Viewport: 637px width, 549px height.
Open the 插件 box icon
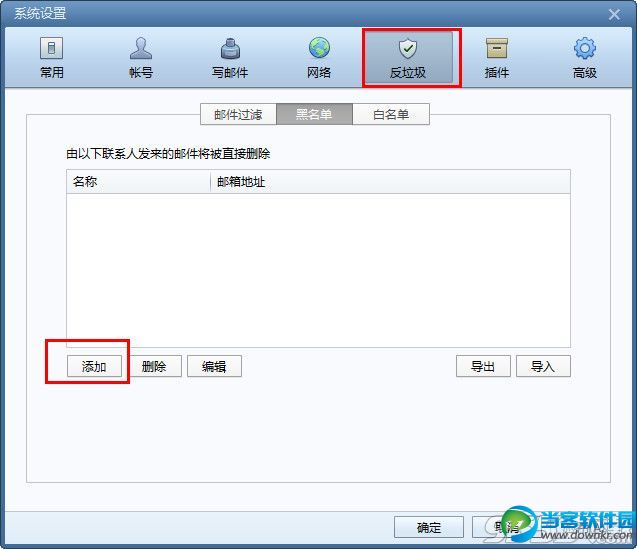497,48
